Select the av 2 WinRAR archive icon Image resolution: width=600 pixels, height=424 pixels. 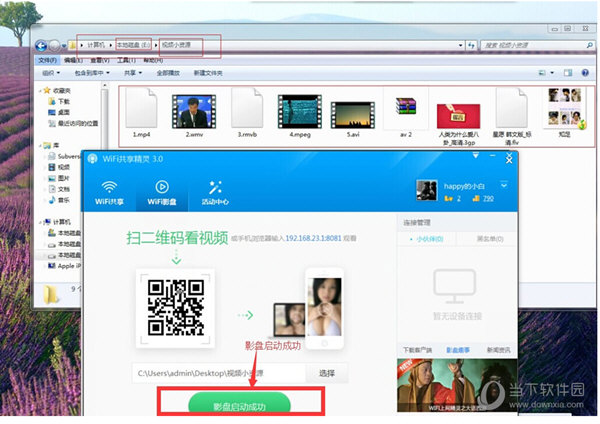pyautogui.click(x=406, y=106)
